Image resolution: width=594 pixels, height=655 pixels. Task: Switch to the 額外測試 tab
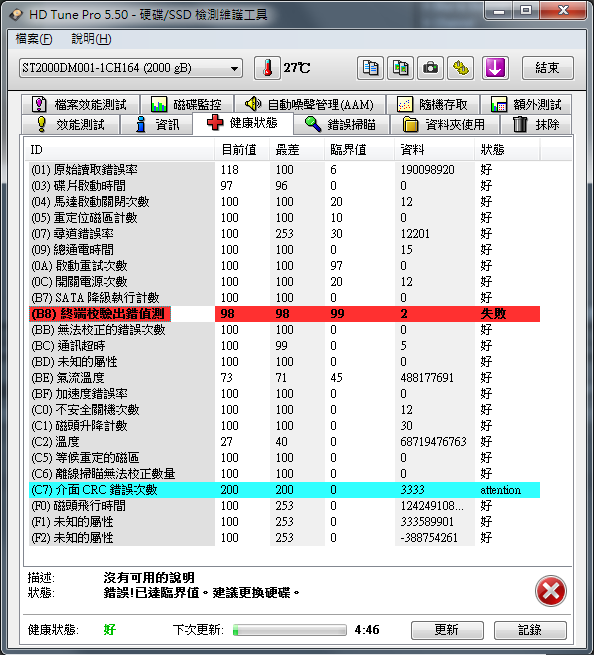[x=526, y=104]
